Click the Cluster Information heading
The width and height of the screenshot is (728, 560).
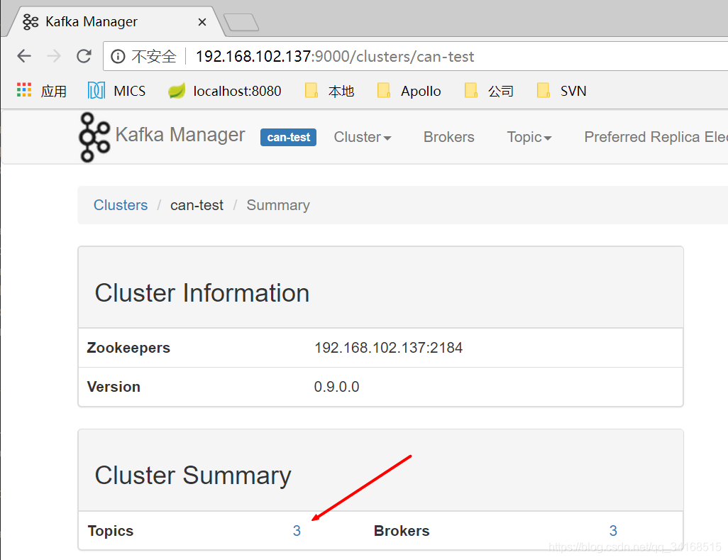[x=202, y=293]
